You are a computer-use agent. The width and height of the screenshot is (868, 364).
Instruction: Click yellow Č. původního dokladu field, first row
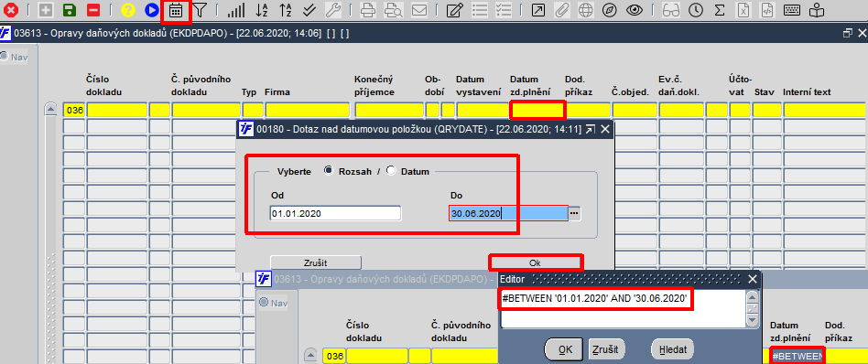[x=206, y=110]
